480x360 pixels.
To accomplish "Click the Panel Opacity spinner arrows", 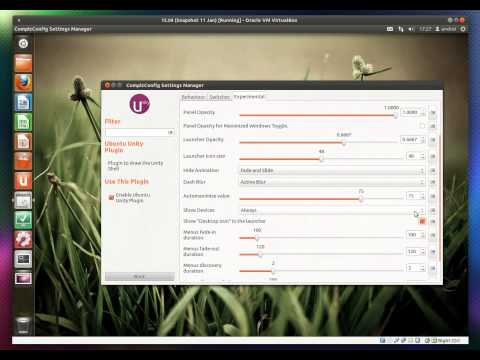I will tap(423, 113).
